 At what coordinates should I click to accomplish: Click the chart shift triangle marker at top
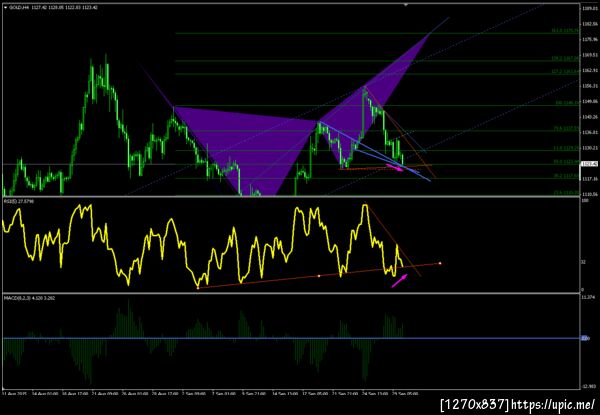coord(406,5)
